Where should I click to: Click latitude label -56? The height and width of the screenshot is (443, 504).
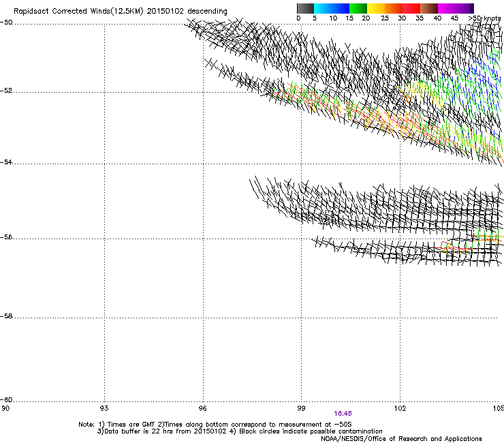pyautogui.click(x=6, y=237)
